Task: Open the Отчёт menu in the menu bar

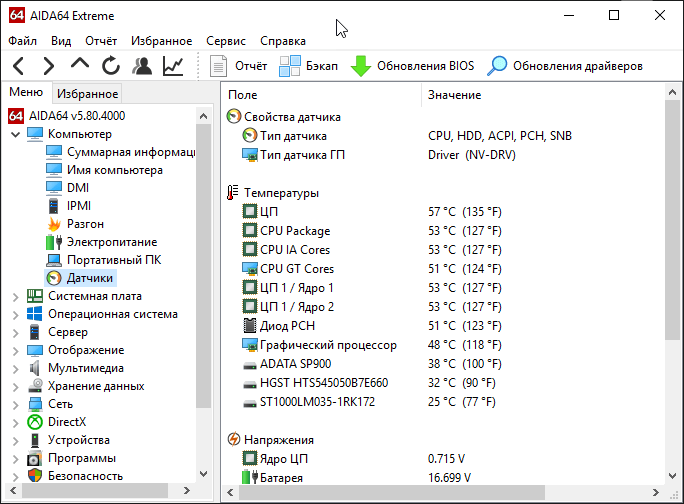Action: pyautogui.click(x=101, y=41)
